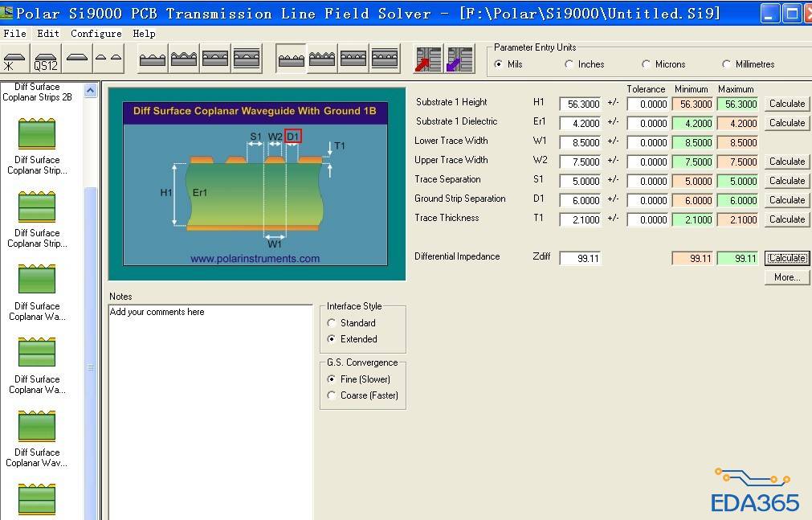Click the D1 minimum value 6.0000
The height and width of the screenshot is (520, 812).
point(692,200)
